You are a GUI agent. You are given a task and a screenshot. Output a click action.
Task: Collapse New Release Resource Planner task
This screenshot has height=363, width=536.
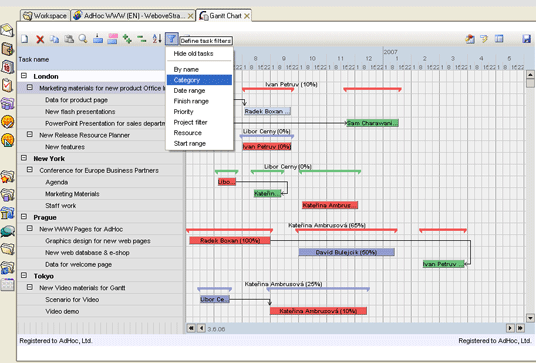[x=30, y=134]
